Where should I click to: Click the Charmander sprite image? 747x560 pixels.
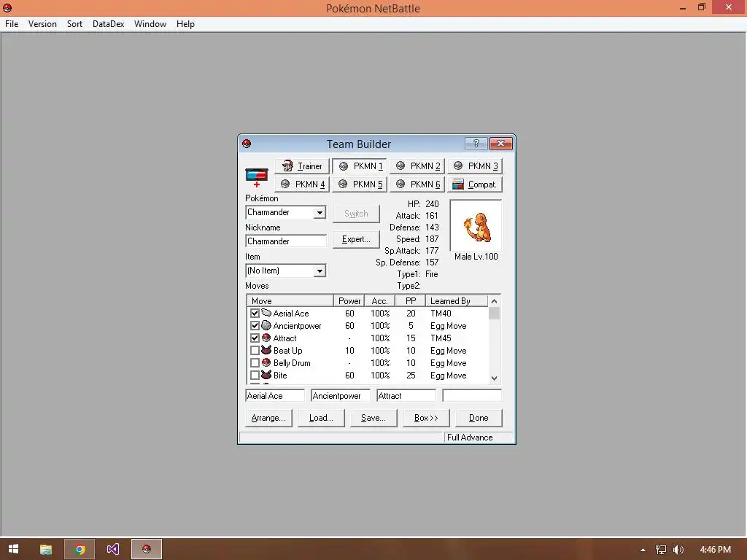[476, 227]
